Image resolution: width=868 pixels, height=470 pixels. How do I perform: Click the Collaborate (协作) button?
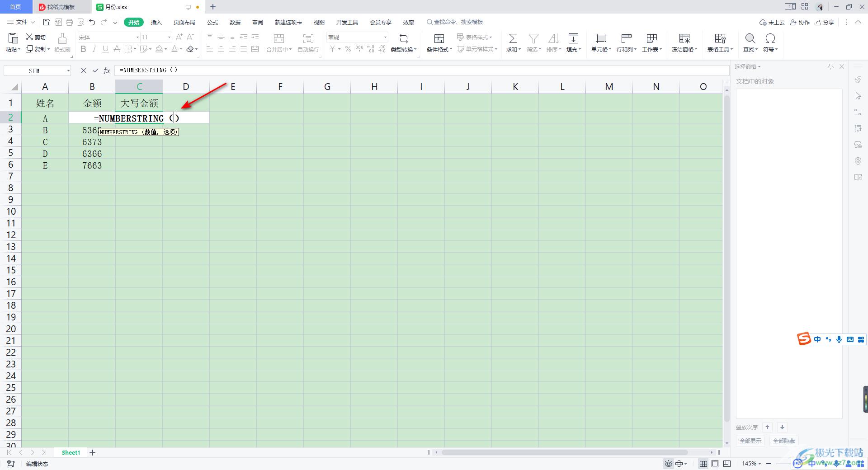(x=800, y=22)
